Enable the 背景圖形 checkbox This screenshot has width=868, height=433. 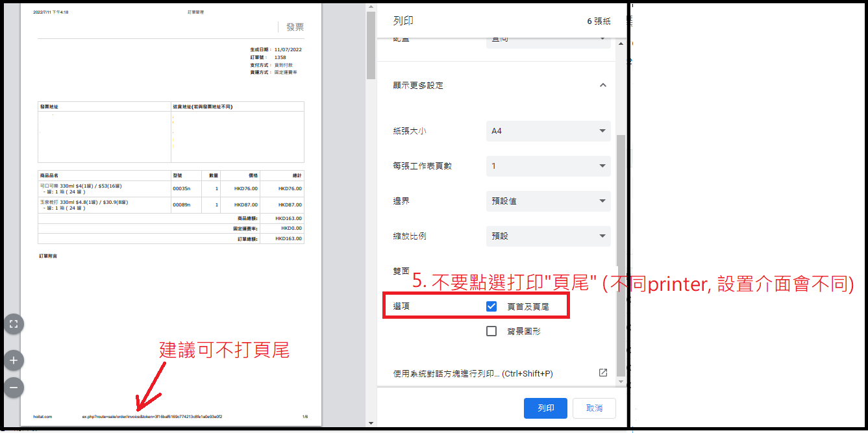(x=491, y=331)
